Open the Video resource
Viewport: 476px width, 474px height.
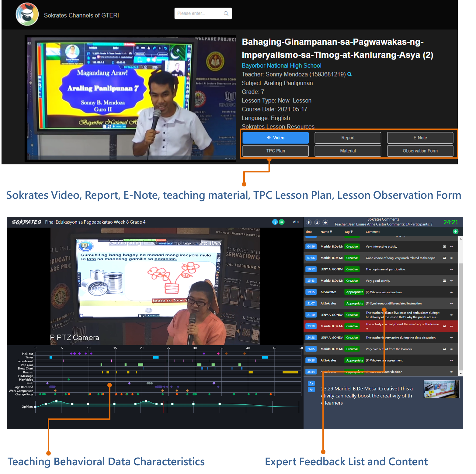276,138
